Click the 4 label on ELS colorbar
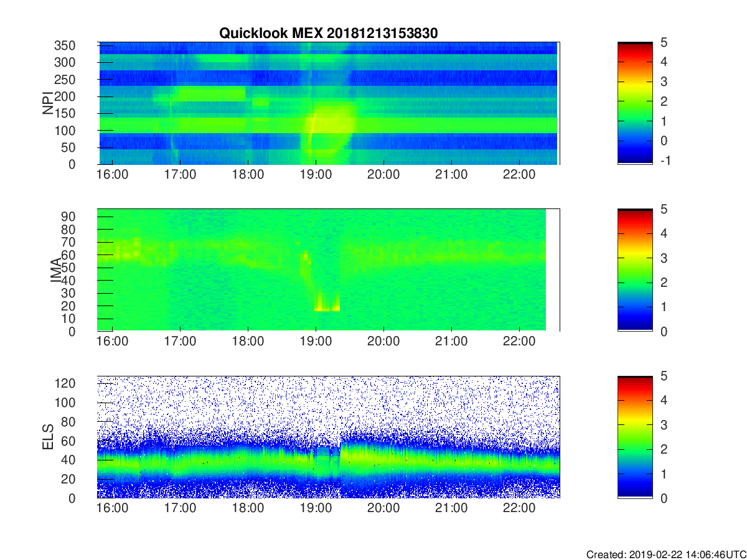The image size is (747, 560). tap(665, 400)
